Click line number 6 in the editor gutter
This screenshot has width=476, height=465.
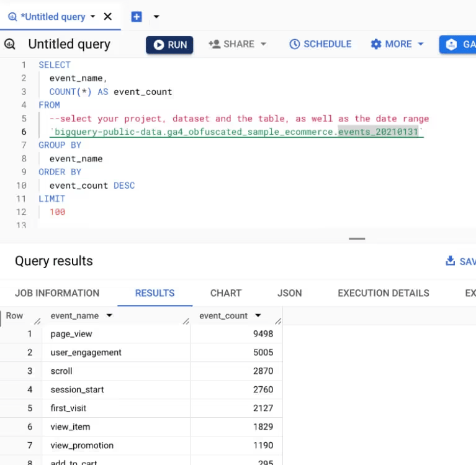tap(24, 132)
